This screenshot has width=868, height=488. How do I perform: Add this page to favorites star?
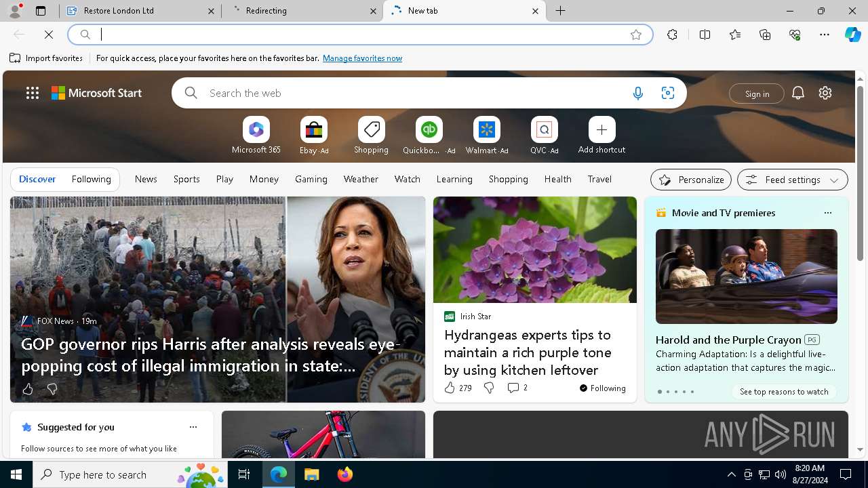(x=636, y=35)
